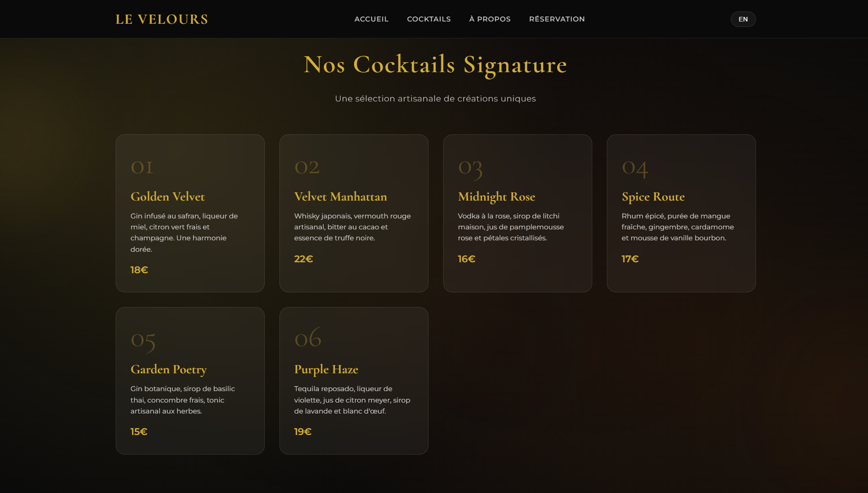The width and height of the screenshot is (868, 493).
Task: Click the 16€ price on Midnight Rose
Action: pos(466,259)
